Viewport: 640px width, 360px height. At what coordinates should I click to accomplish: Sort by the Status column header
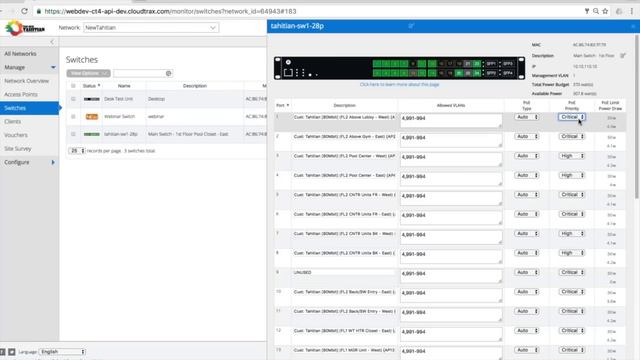pos(91,86)
